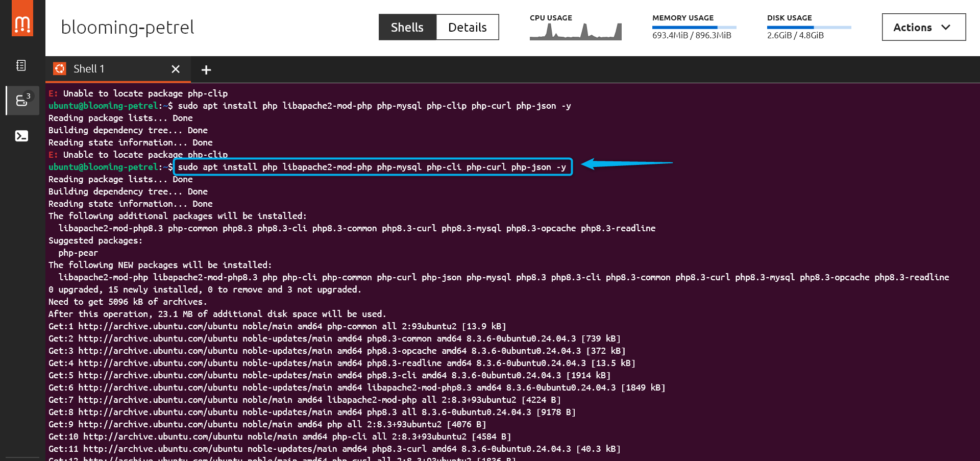
Task: Click the Get:3 php8.3-opcache download line
Action: point(337,351)
